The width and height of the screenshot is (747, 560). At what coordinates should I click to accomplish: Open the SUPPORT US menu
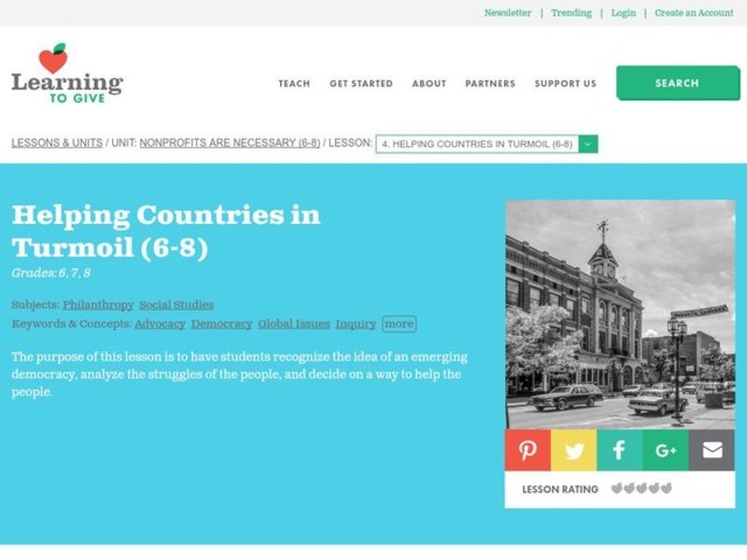click(564, 83)
